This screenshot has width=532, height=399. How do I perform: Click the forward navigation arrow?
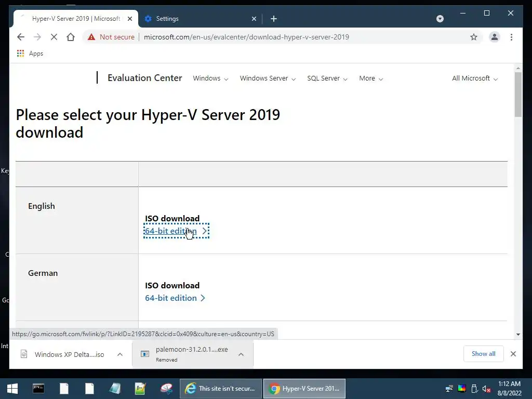tap(37, 37)
